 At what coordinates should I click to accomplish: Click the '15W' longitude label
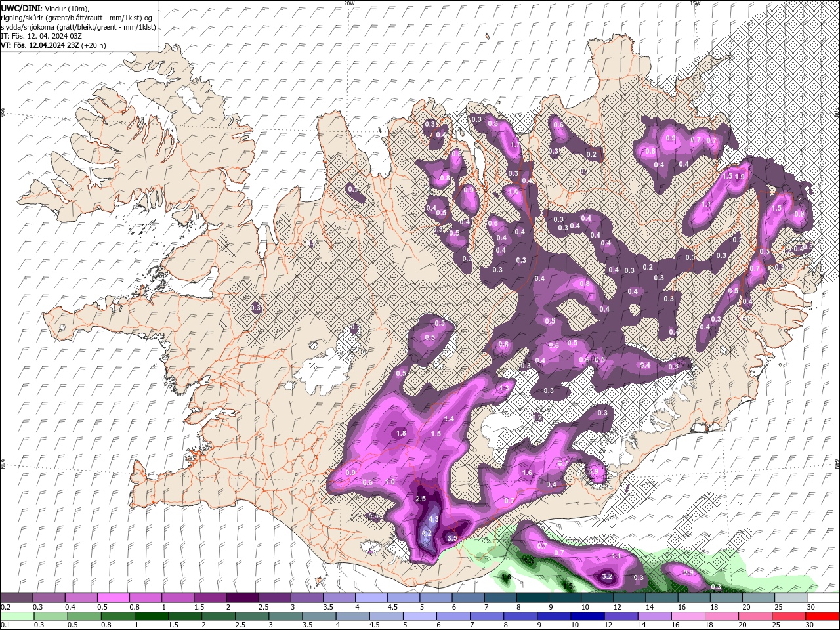695,3
